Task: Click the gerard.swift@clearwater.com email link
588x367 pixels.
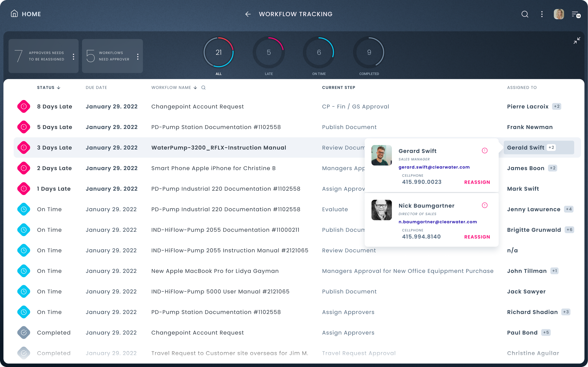Action: click(434, 167)
